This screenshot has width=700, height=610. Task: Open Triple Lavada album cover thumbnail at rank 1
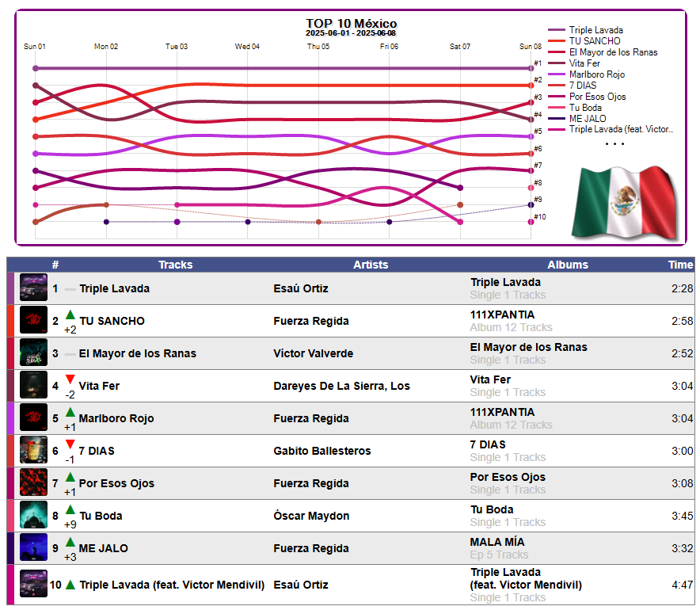[33, 287]
